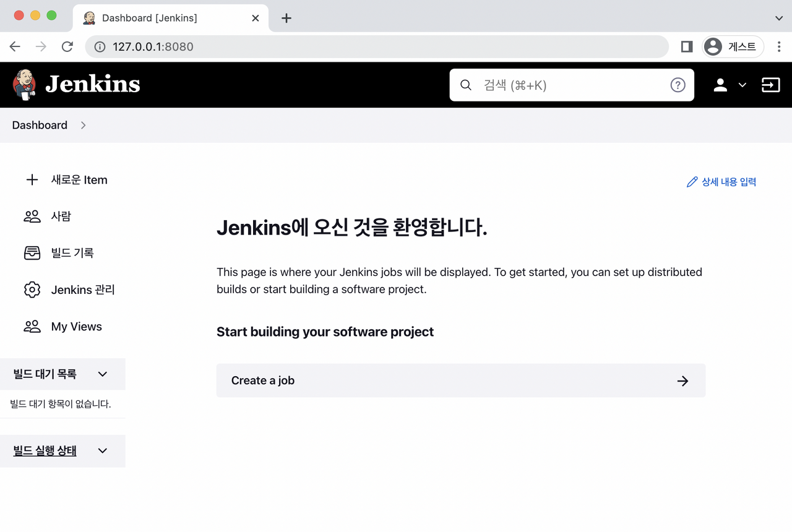792x532 pixels.
Task: Click the 상세 내용 입력 link
Action: [x=729, y=182]
